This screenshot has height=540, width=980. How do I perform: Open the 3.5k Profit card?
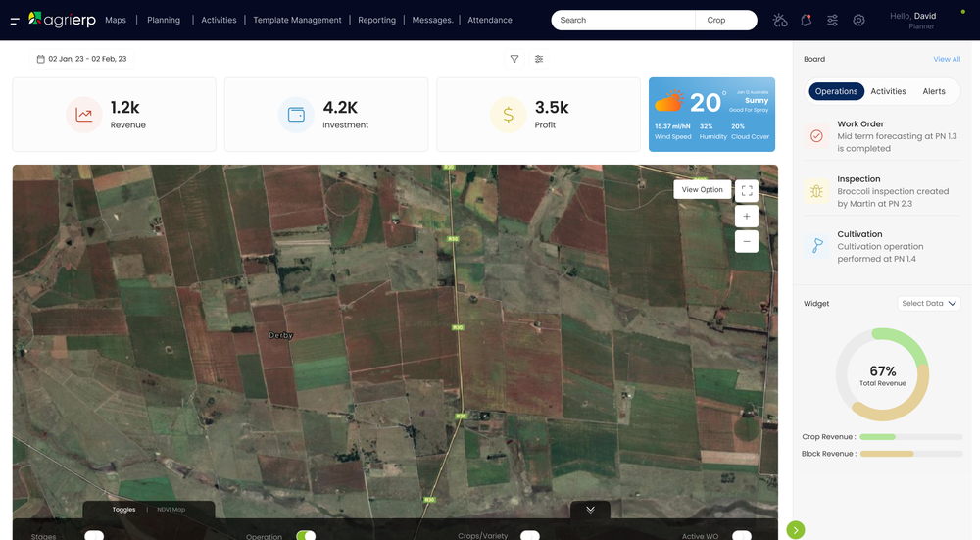coord(538,115)
